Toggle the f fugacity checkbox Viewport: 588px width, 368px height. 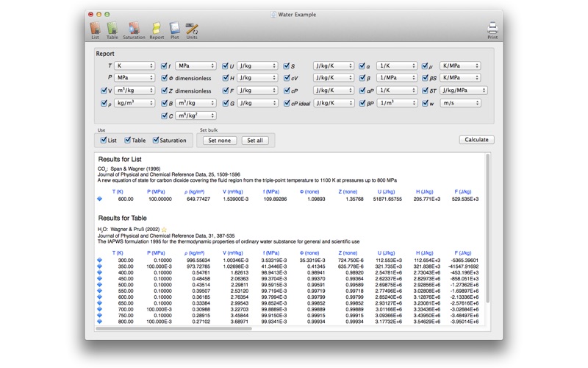coord(164,66)
